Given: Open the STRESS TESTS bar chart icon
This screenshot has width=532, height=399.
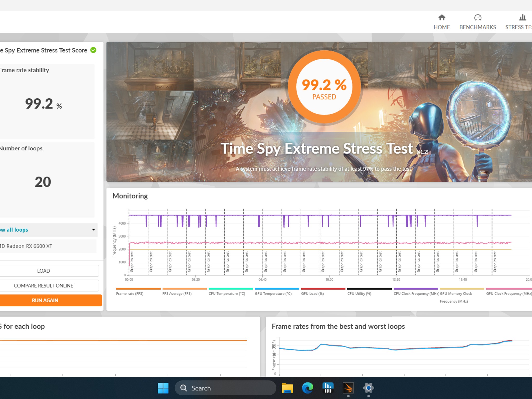Looking at the screenshot, I should tap(522, 18).
